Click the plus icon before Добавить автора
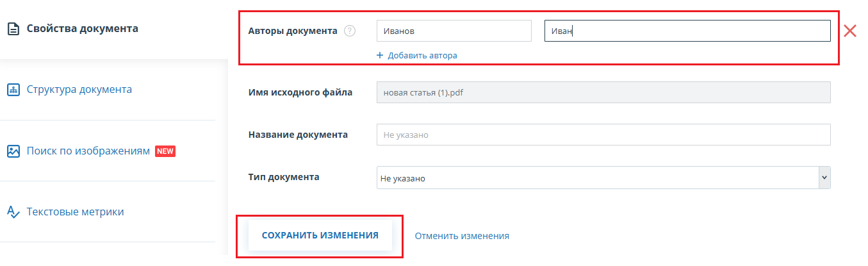 pos(380,56)
